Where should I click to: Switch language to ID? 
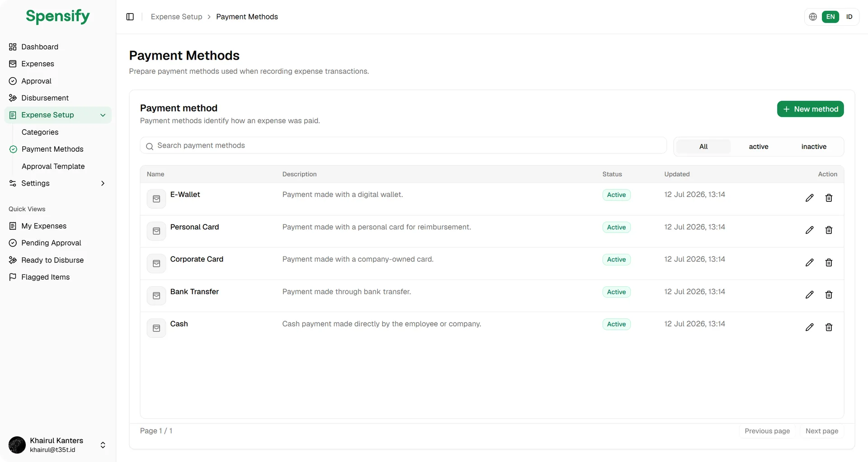tap(849, 17)
